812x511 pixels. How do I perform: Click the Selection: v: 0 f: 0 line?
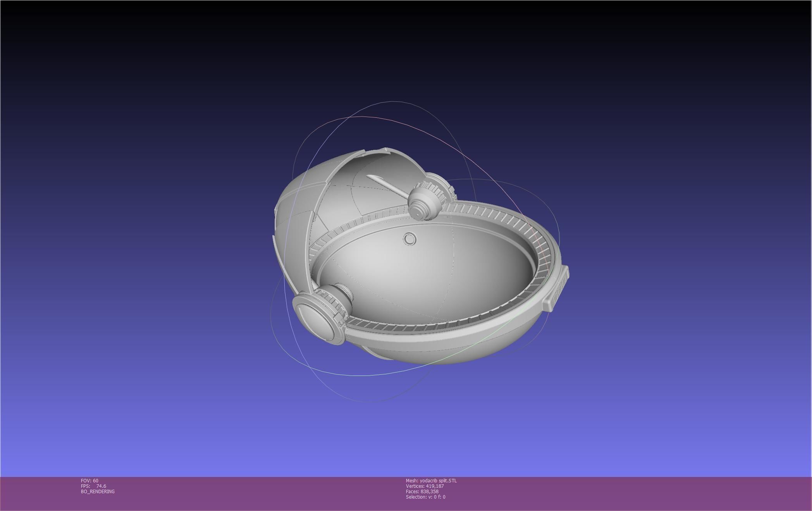click(425, 497)
